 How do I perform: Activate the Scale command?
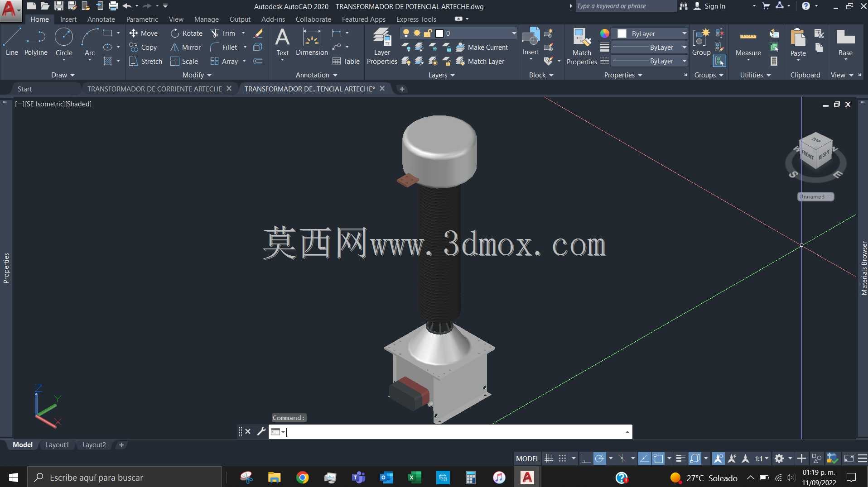coord(184,61)
